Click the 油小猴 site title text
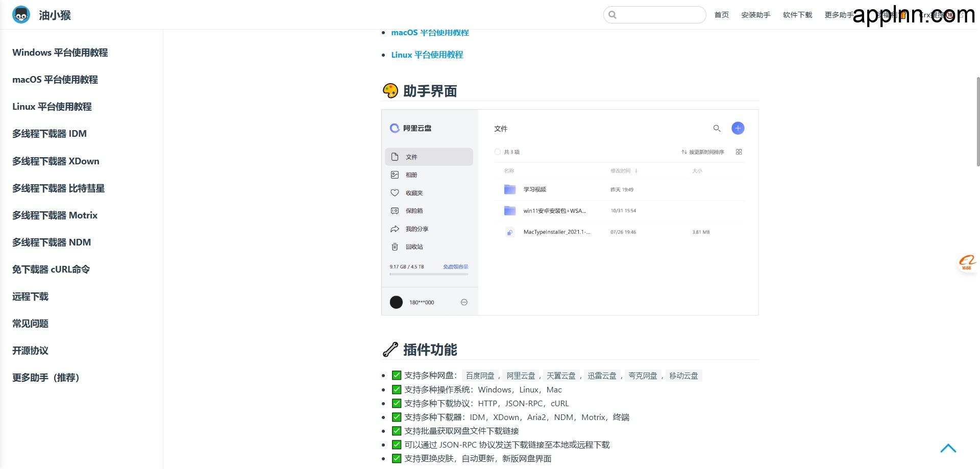Image resolution: width=980 pixels, height=469 pixels. pos(55,15)
